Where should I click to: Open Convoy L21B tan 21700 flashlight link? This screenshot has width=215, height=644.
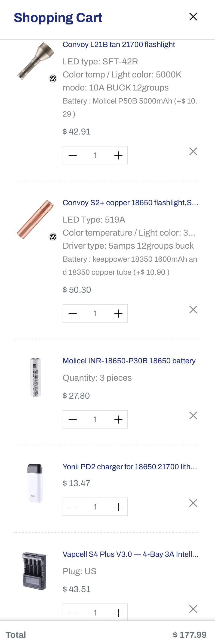tap(119, 45)
